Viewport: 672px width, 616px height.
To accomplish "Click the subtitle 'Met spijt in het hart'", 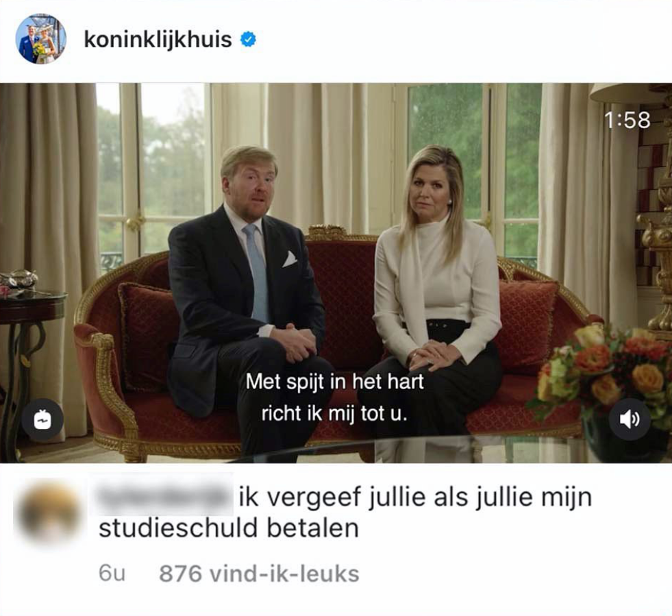I will 335,382.
